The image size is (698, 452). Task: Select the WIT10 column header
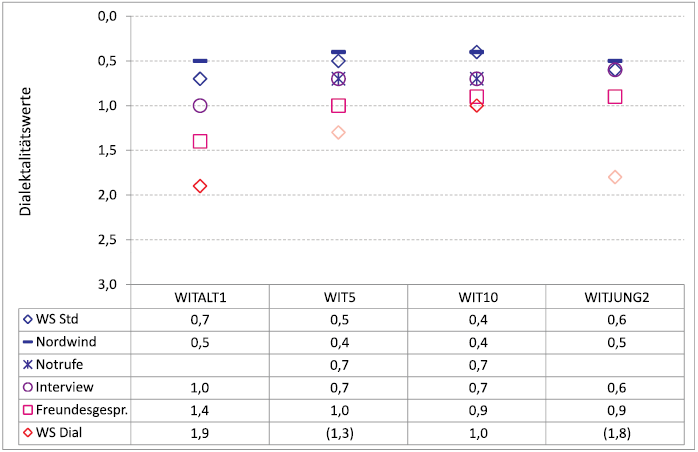(x=476, y=297)
